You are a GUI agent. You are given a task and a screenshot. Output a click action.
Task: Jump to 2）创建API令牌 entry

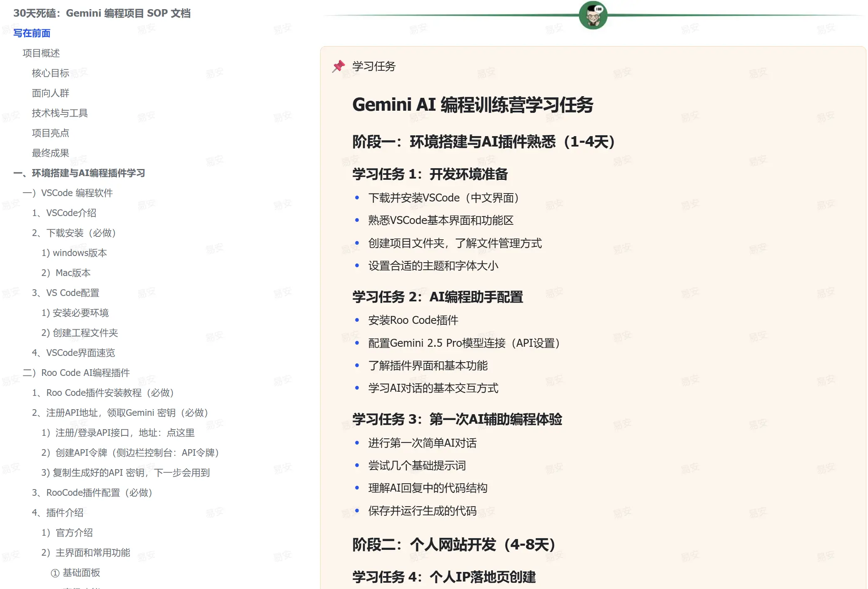tap(130, 453)
